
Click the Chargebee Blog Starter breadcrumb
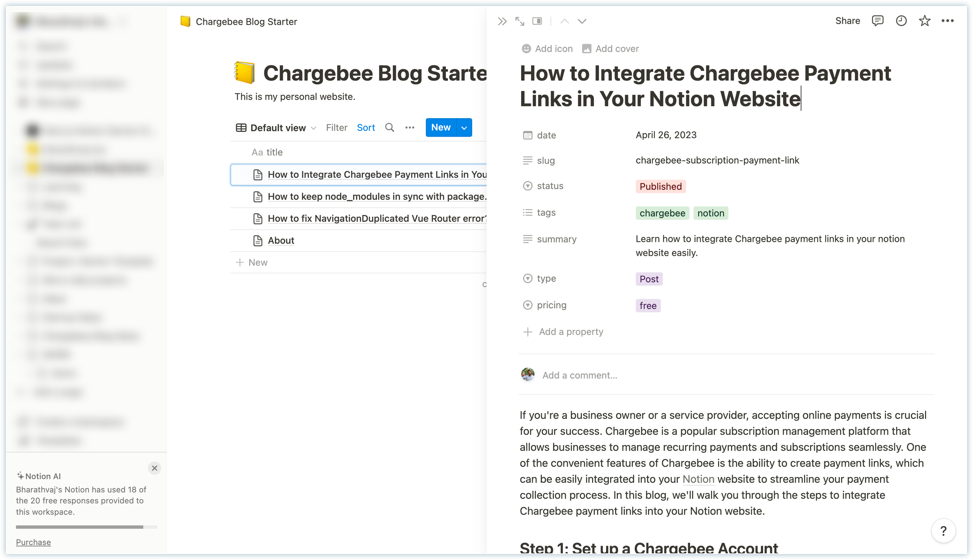pyautogui.click(x=246, y=22)
